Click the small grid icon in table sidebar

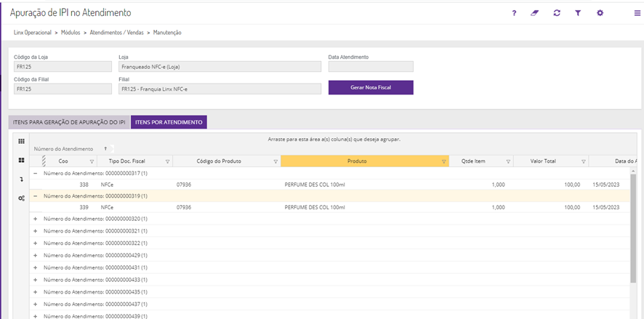tap(21, 141)
